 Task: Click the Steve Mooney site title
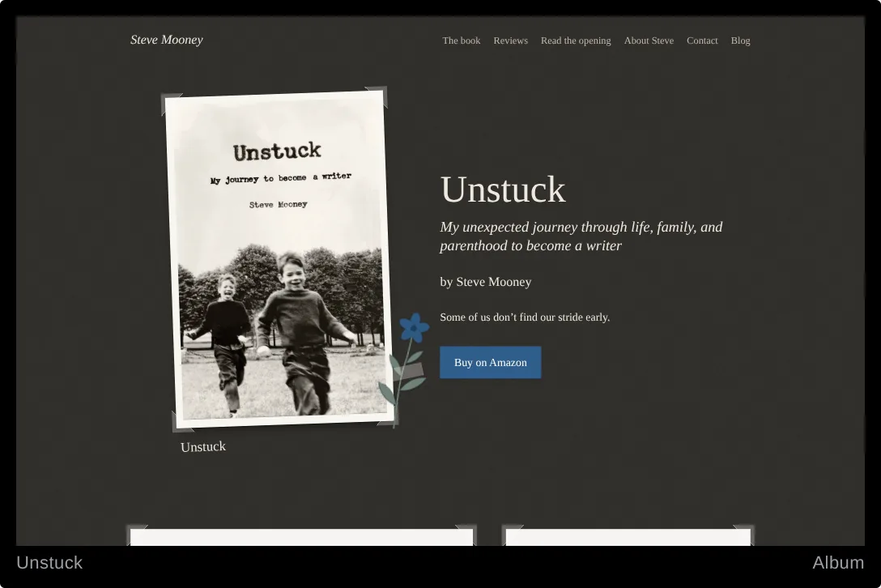pyautogui.click(x=166, y=40)
